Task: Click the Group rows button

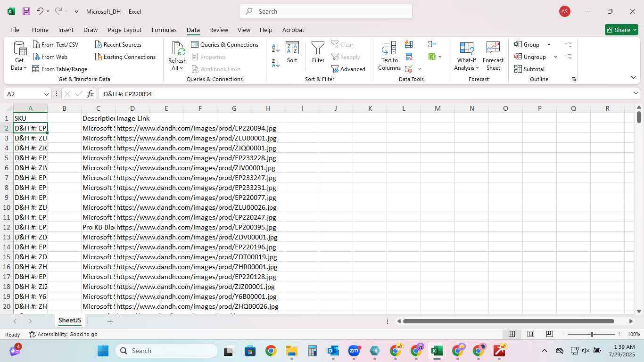Action: pyautogui.click(x=527, y=44)
